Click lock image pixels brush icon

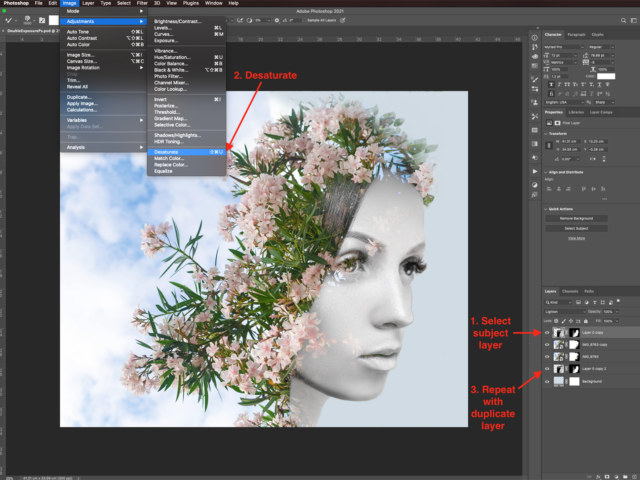point(563,319)
